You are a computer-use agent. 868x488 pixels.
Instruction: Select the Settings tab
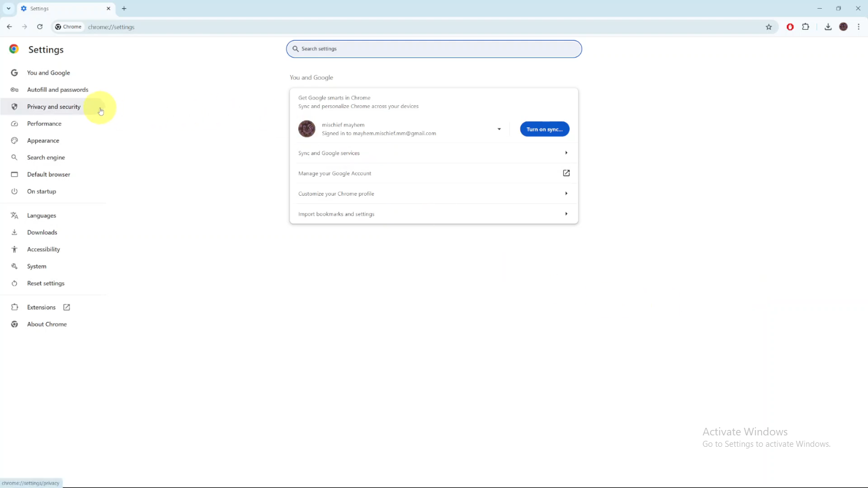point(65,9)
